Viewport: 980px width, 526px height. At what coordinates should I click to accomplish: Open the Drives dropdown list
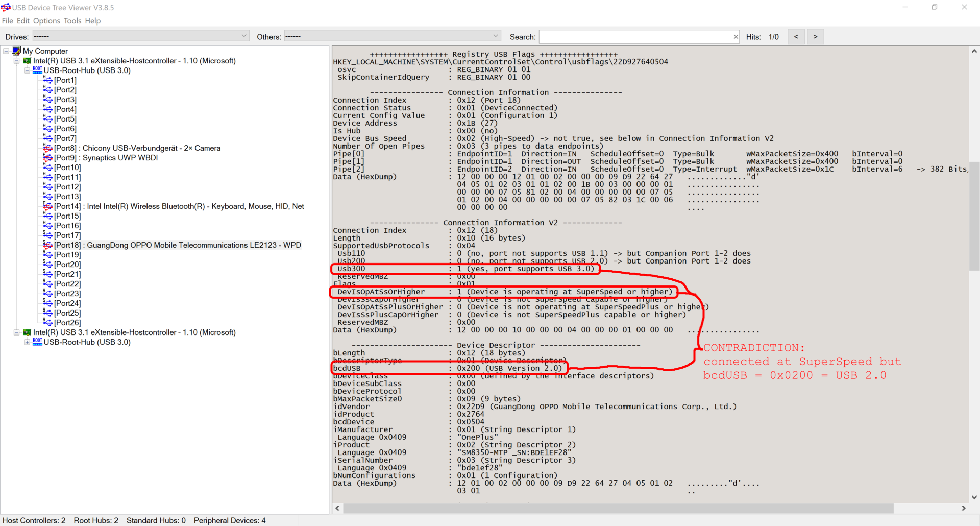(x=244, y=36)
